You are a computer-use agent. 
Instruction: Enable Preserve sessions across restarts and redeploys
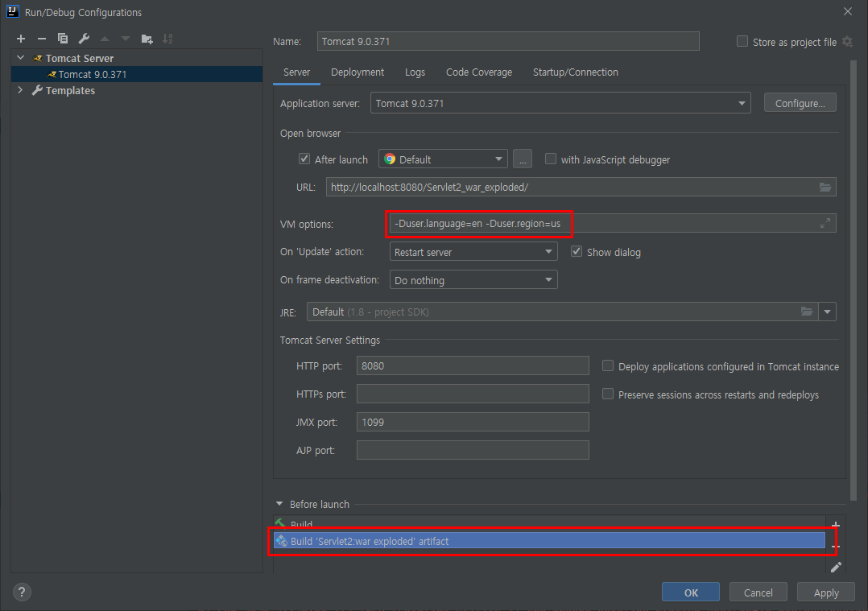(x=608, y=394)
